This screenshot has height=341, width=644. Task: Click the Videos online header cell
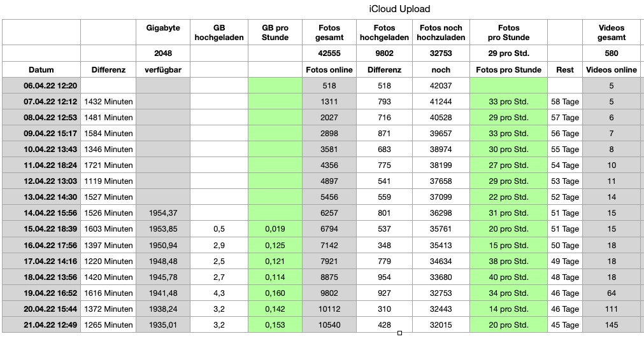[611, 70]
